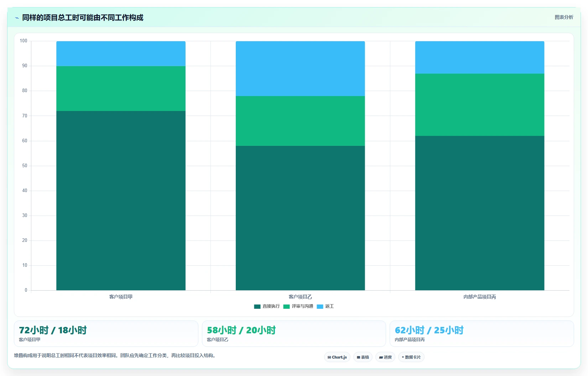Click the 评审与沟通 legend label
Viewport: 588px width, 376px height.
(x=302, y=306)
